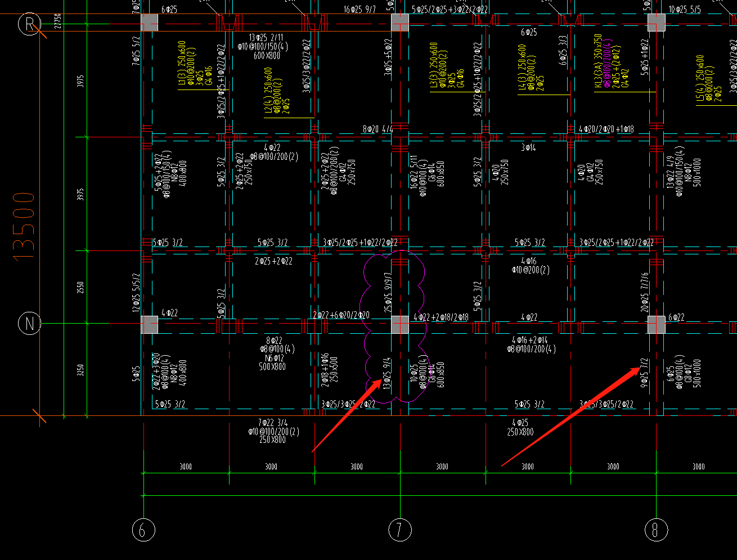This screenshot has width=737, height=560.
Task: Select the 2Φ22+6Φ20/2Φ20 annotation
Action: point(341,315)
